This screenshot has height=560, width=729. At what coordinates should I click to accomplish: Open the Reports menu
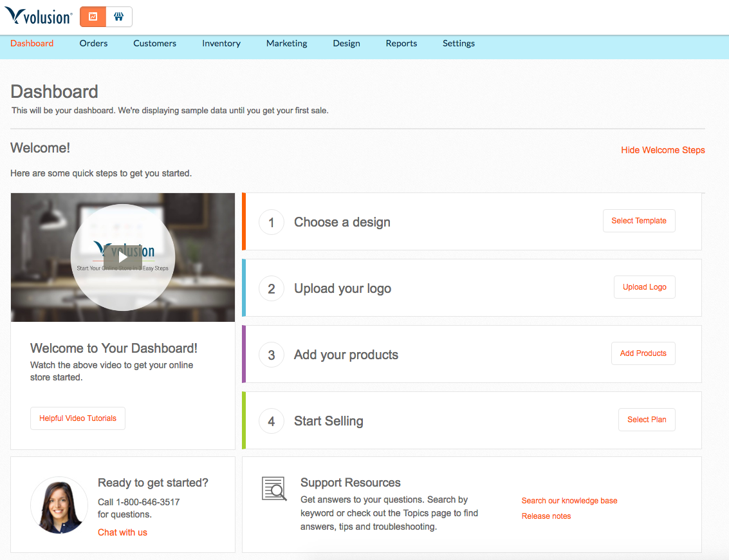401,43
